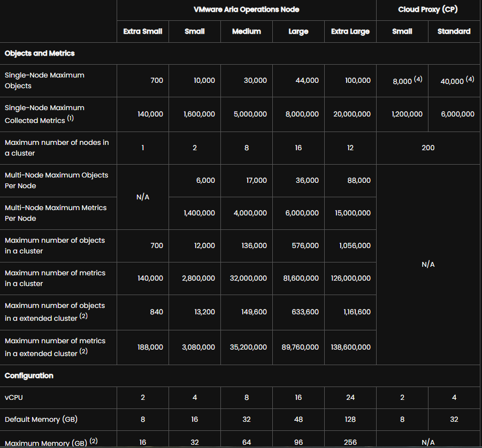Viewport: 482px width, 448px height.
Task: Click 'Maximum number of objects in a cluster' label
Action: point(55,245)
